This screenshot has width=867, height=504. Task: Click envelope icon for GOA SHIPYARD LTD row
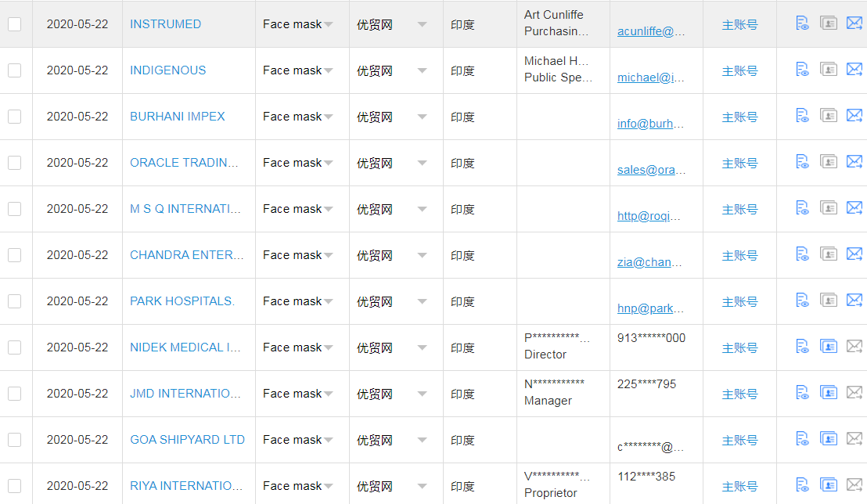coord(854,439)
